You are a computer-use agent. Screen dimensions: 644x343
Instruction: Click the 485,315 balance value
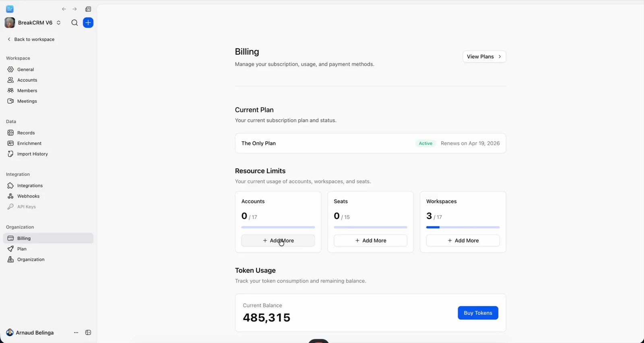[266, 318]
